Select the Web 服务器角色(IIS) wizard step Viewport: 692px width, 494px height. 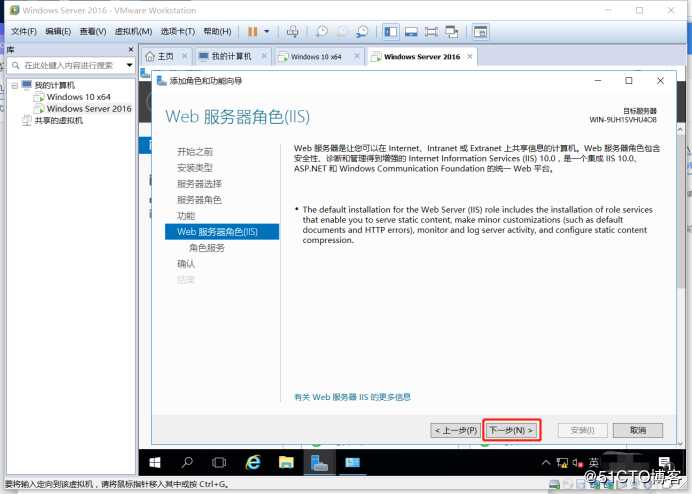click(x=222, y=232)
